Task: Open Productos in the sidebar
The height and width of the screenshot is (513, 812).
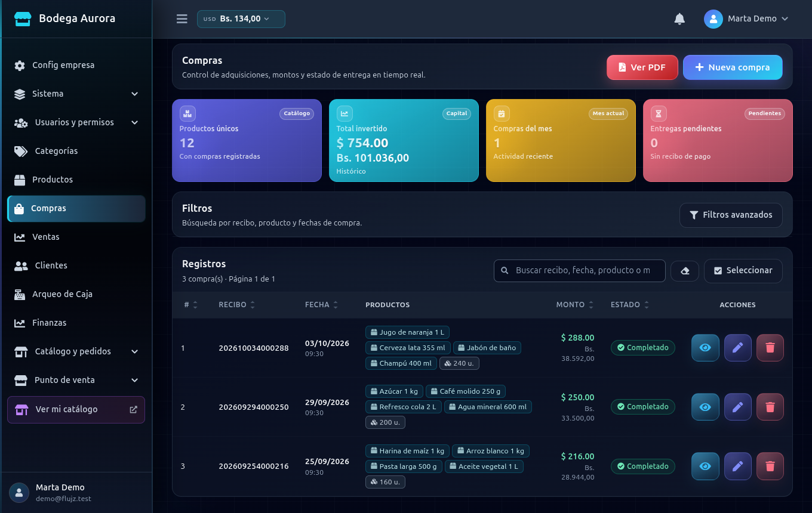Action: point(76,180)
